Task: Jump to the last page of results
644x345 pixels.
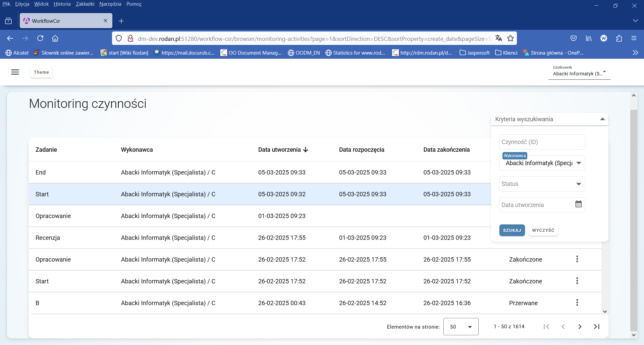Action: (597, 326)
